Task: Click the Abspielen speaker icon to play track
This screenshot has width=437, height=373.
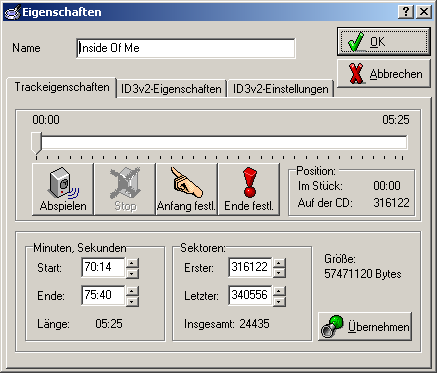Action: coord(63,189)
